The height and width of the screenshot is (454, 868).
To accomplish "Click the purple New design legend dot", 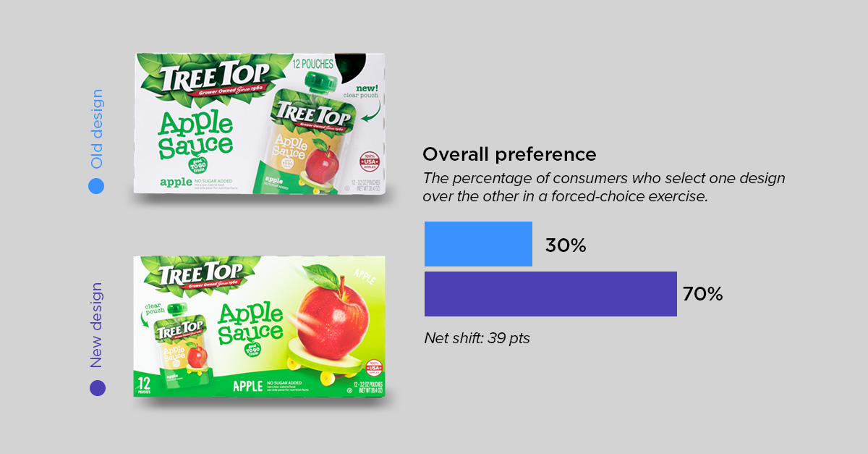I will 97,388.
